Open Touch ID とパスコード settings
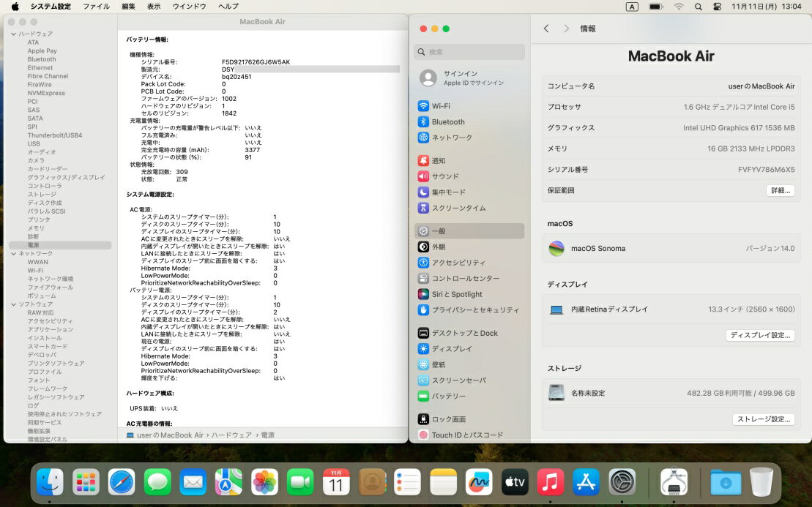The width and height of the screenshot is (812, 507). click(x=467, y=435)
